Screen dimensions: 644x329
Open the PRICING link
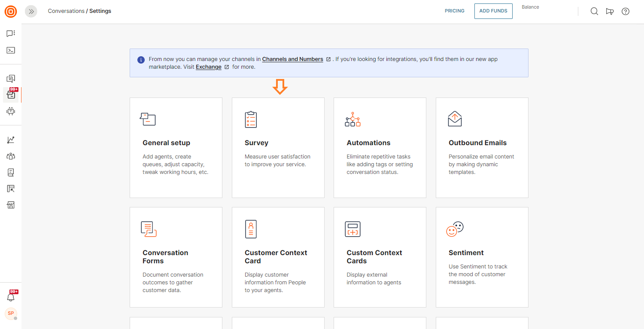point(455,11)
